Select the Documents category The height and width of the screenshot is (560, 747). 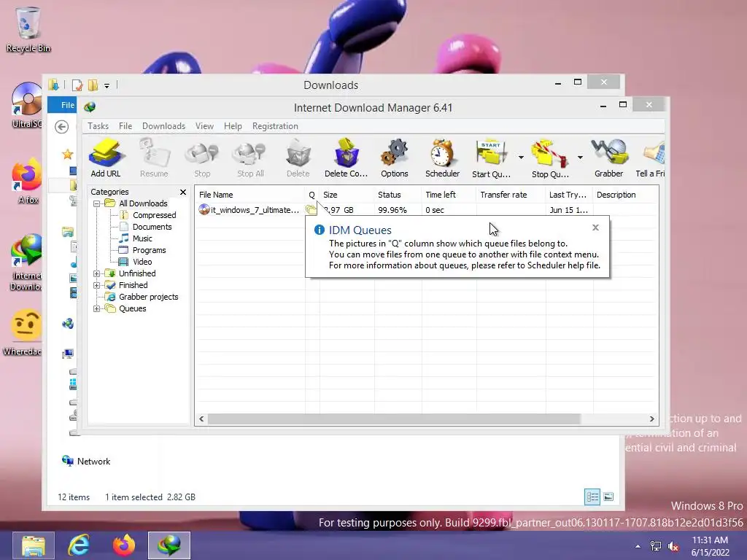[152, 227]
